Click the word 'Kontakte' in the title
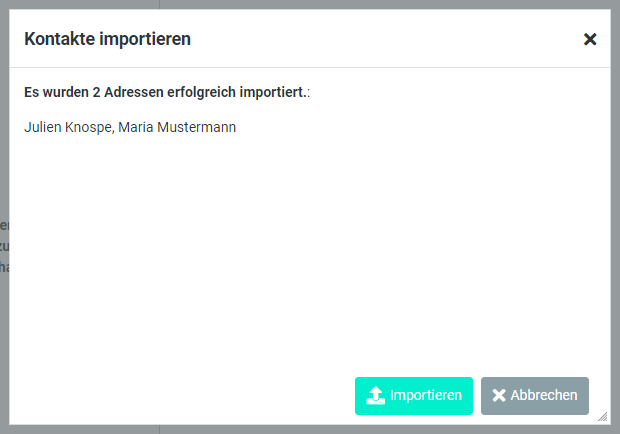 (x=58, y=39)
